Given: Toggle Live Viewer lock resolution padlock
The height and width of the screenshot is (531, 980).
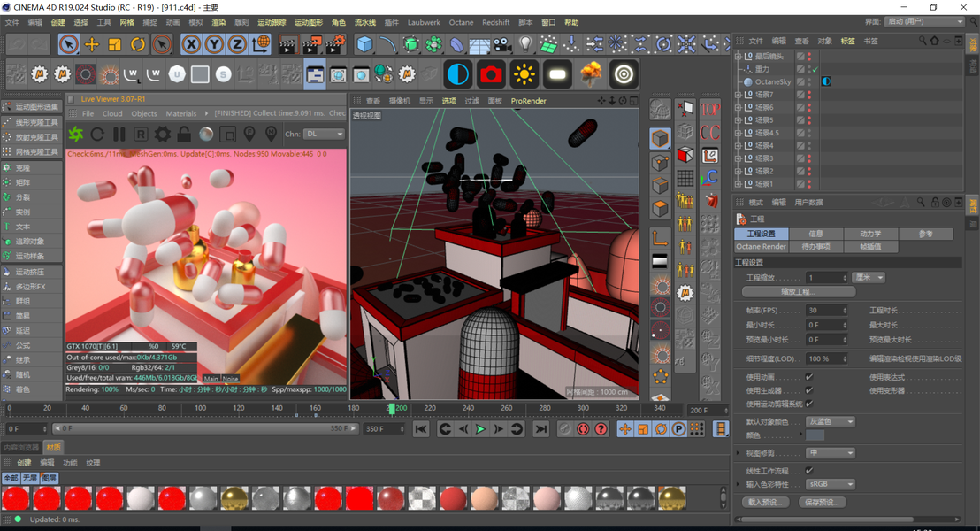Looking at the screenshot, I should tap(184, 134).
